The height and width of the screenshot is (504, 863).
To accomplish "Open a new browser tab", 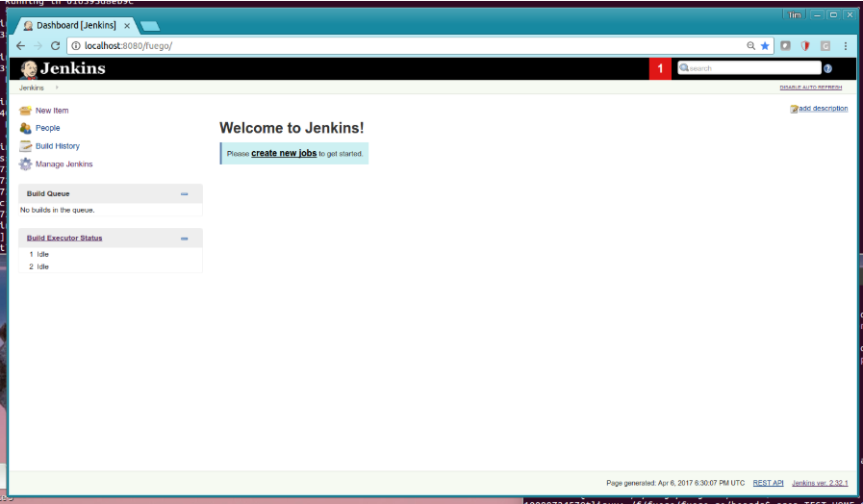I will [150, 26].
